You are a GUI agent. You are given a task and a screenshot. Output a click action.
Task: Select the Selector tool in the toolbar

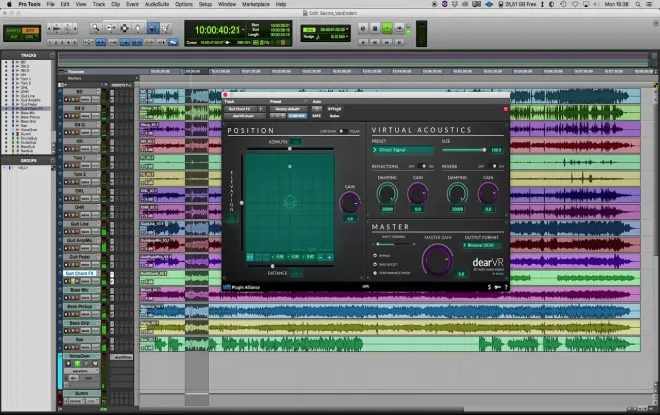pos(125,28)
